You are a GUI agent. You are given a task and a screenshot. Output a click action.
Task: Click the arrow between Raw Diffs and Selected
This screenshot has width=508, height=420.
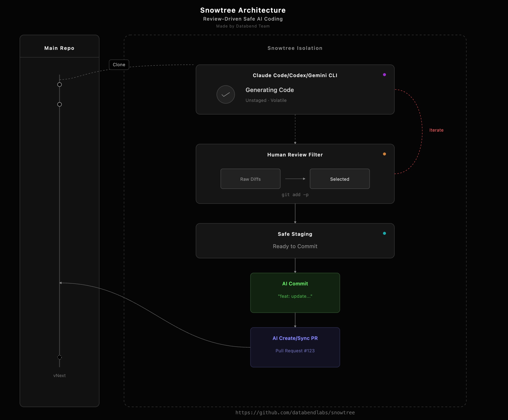click(x=295, y=179)
